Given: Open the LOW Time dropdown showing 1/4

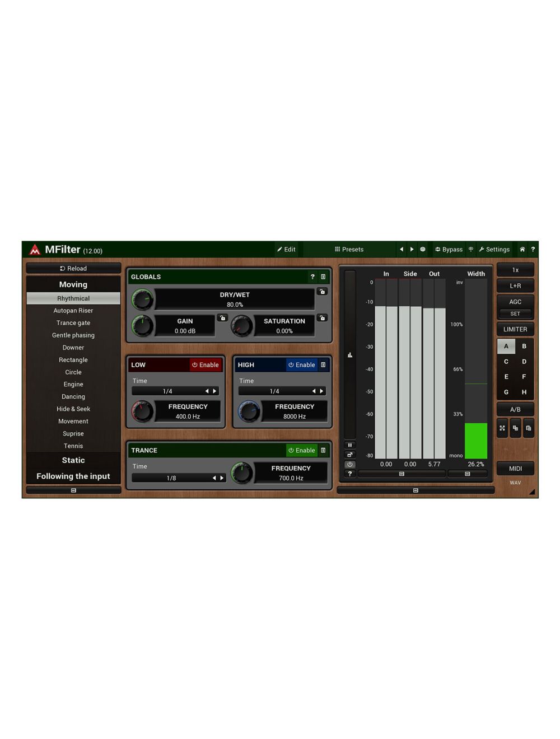Looking at the screenshot, I should [175, 391].
